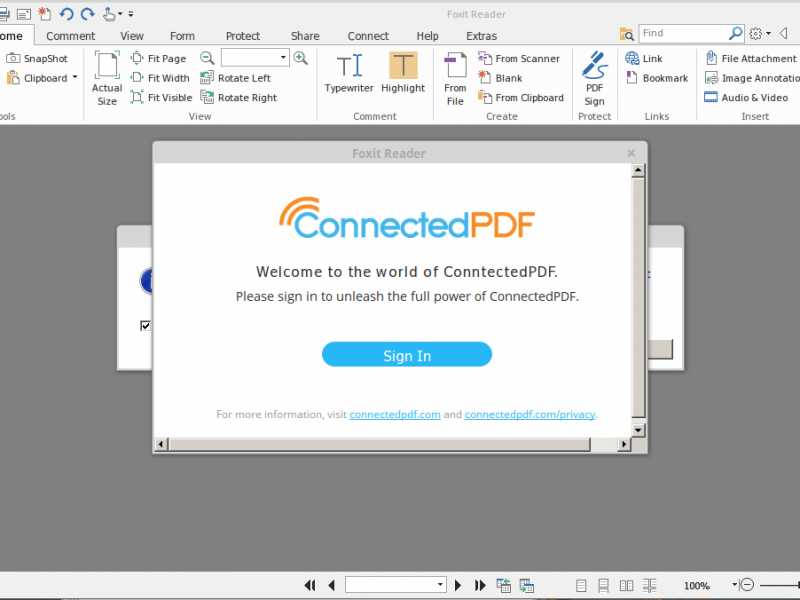Choose Fit Width view
The image size is (800, 600).
[x=160, y=78]
